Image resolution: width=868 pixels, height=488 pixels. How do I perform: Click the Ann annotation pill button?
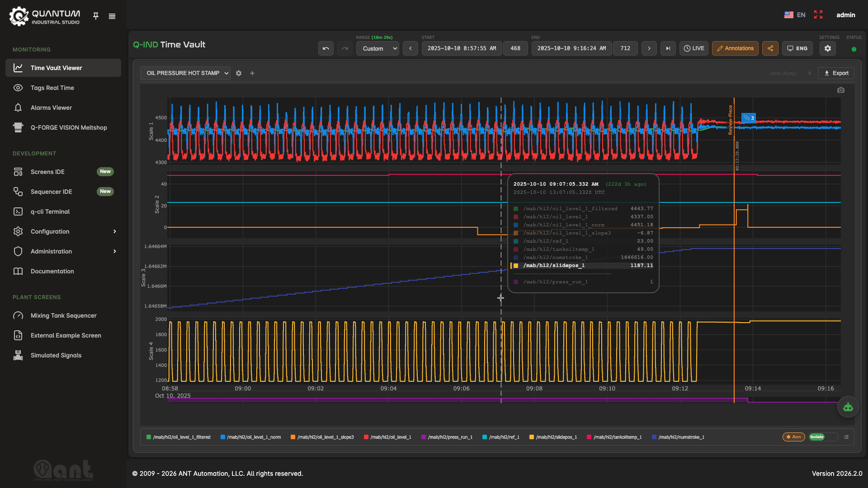[x=794, y=437]
